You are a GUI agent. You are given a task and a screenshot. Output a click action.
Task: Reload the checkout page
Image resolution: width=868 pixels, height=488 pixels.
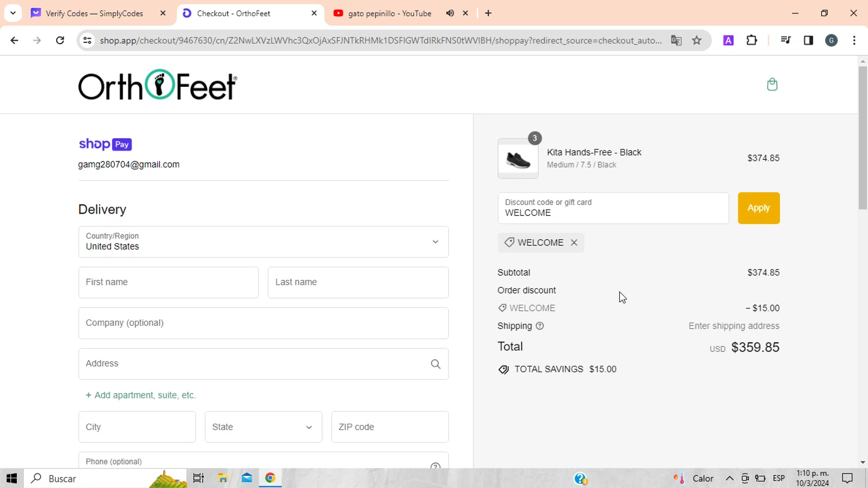(x=60, y=41)
